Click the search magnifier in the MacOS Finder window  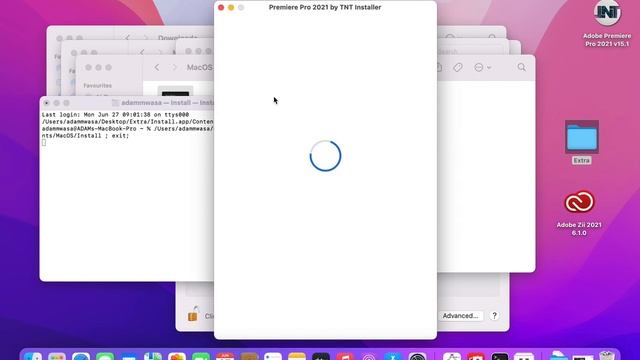pyautogui.click(x=522, y=67)
